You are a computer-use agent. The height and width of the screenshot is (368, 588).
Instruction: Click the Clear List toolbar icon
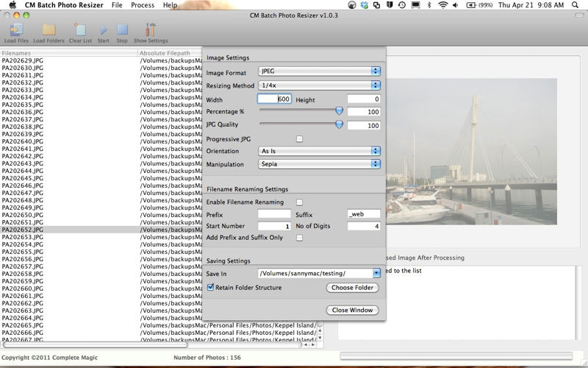click(x=80, y=30)
